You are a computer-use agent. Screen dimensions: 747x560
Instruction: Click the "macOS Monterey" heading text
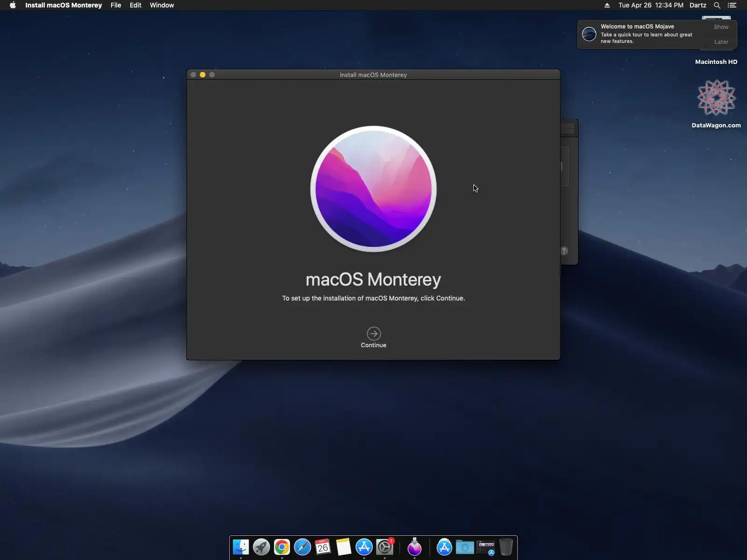[373, 279]
